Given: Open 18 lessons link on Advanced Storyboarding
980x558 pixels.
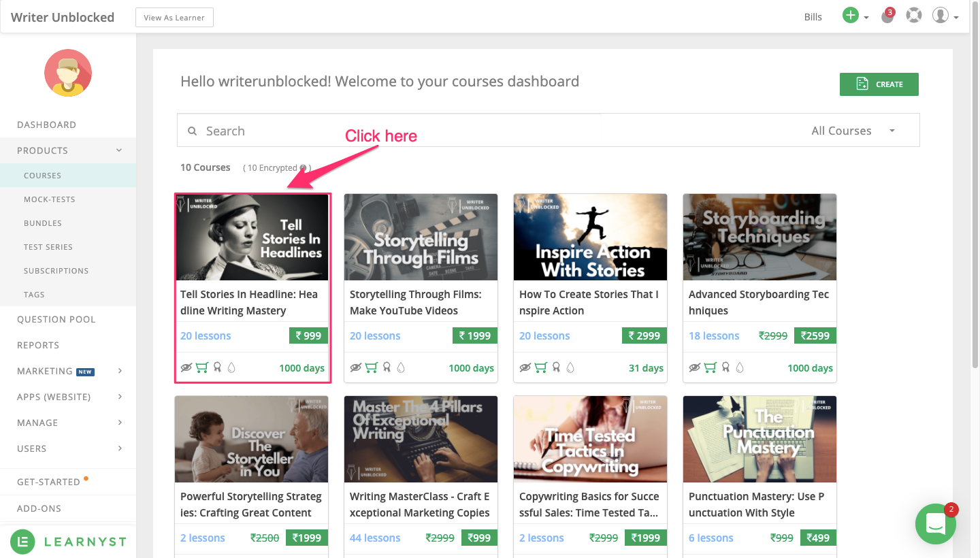Looking at the screenshot, I should [x=714, y=335].
